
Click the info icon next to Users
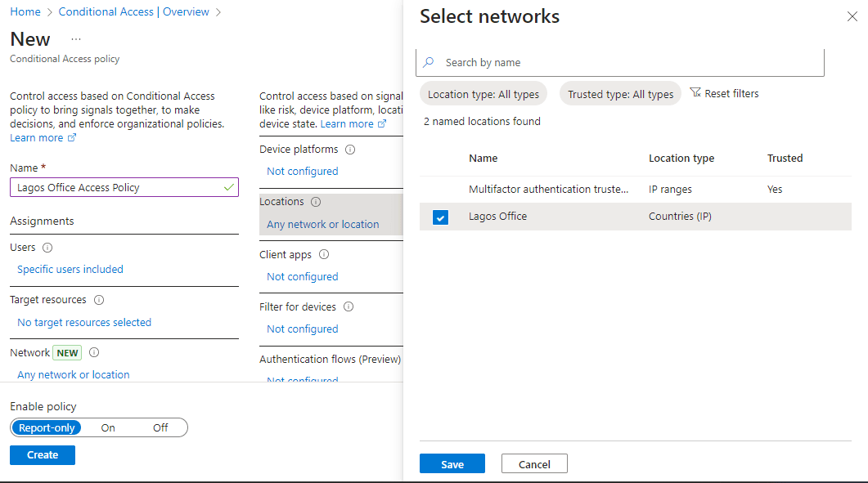click(x=47, y=248)
